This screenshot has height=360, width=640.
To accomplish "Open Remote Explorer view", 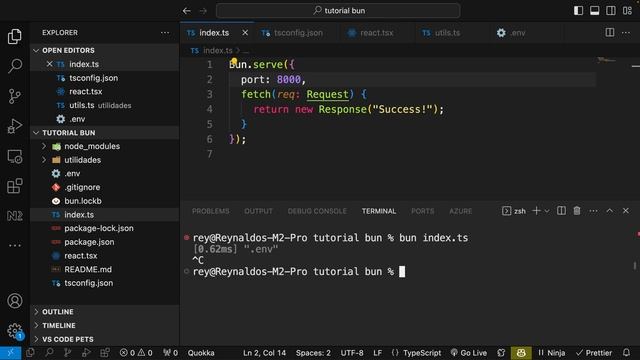I will pos(15,156).
